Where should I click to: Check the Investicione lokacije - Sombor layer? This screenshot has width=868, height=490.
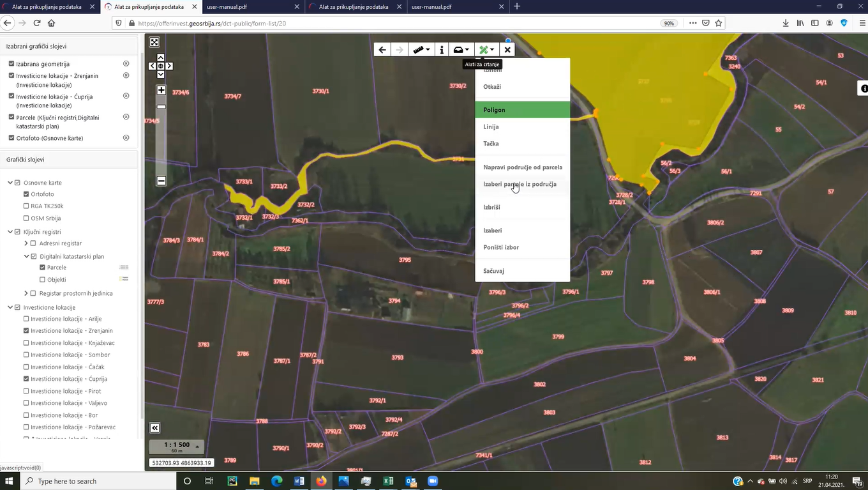[x=26, y=355]
